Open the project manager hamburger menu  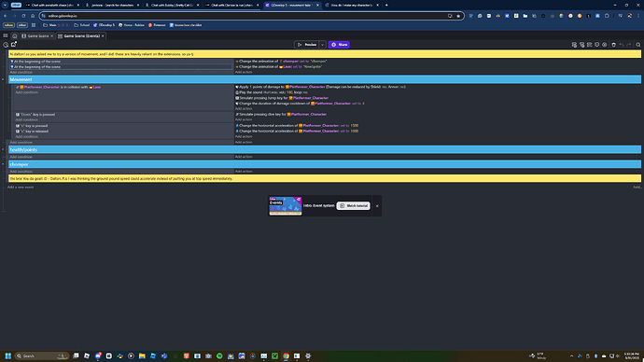coord(6,35)
